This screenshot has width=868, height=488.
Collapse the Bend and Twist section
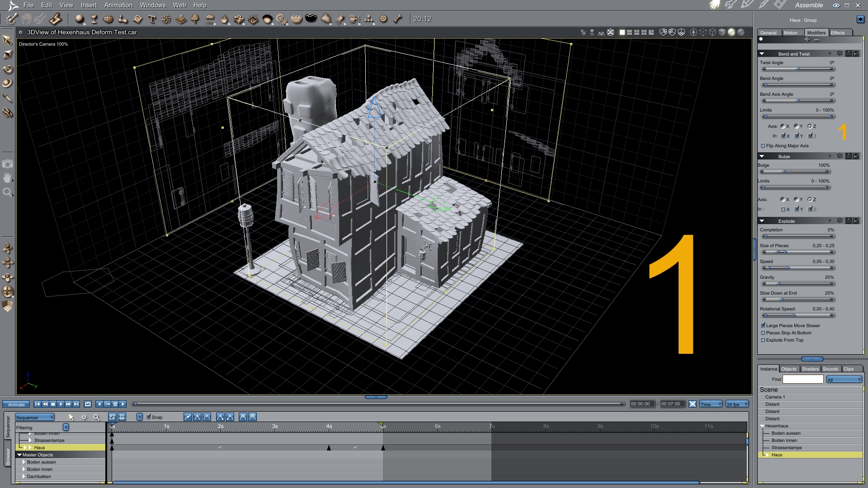762,54
